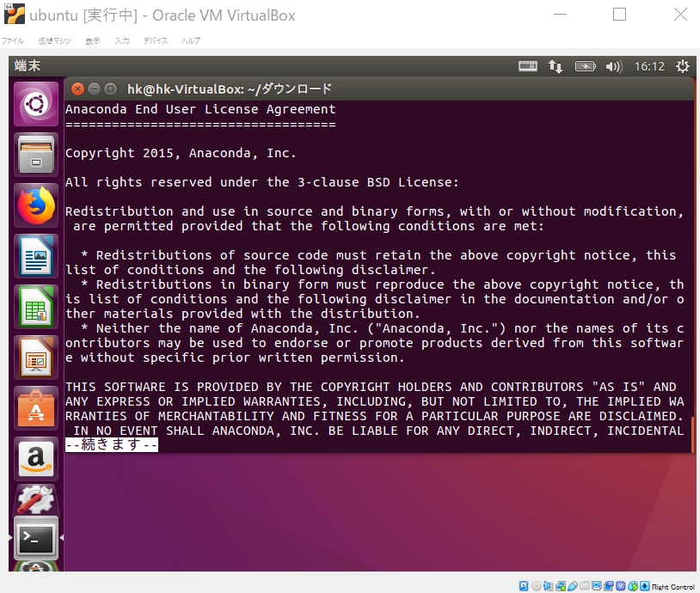Open Ubuntu Software center icon
This screenshot has width=700, height=593.
[x=36, y=408]
